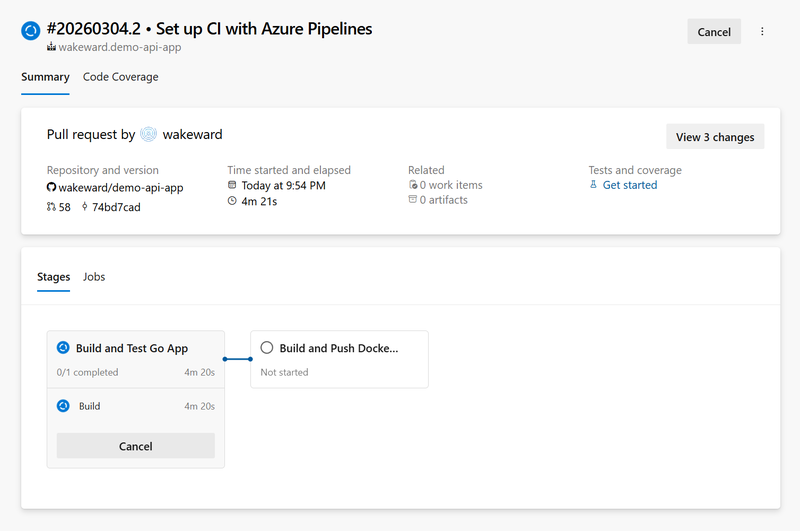Cancel the Build and Test Go App stage
800x531 pixels.
tap(136, 446)
